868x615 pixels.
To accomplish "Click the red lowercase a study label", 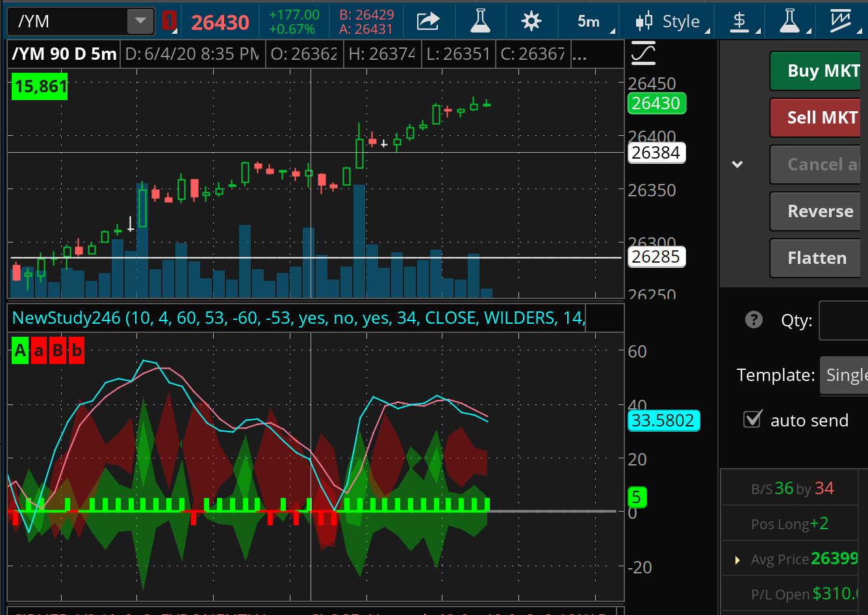I will [39, 350].
